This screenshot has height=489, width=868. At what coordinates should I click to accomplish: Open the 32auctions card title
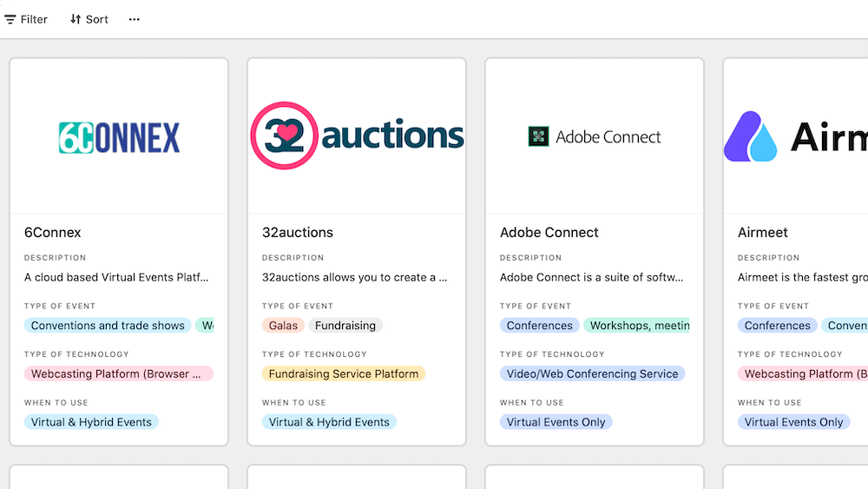coord(298,233)
